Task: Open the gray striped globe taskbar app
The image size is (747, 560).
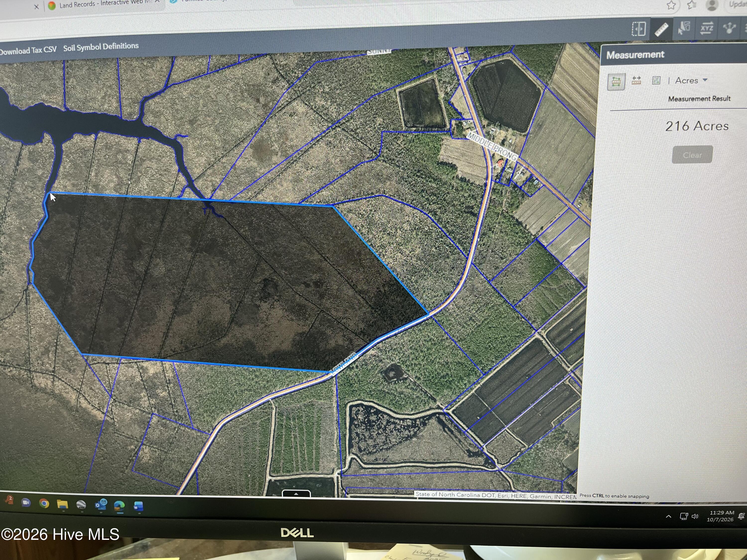Action: click(x=81, y=505)
